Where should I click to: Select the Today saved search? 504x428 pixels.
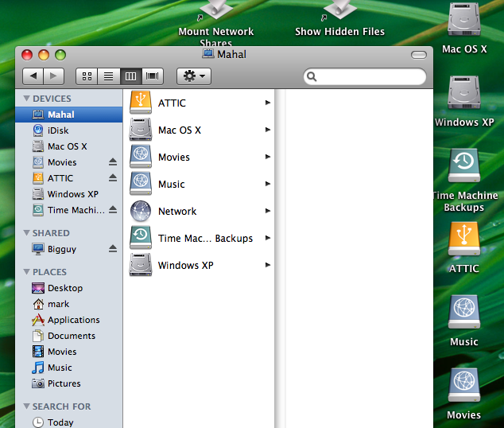(x=69, y=422)
